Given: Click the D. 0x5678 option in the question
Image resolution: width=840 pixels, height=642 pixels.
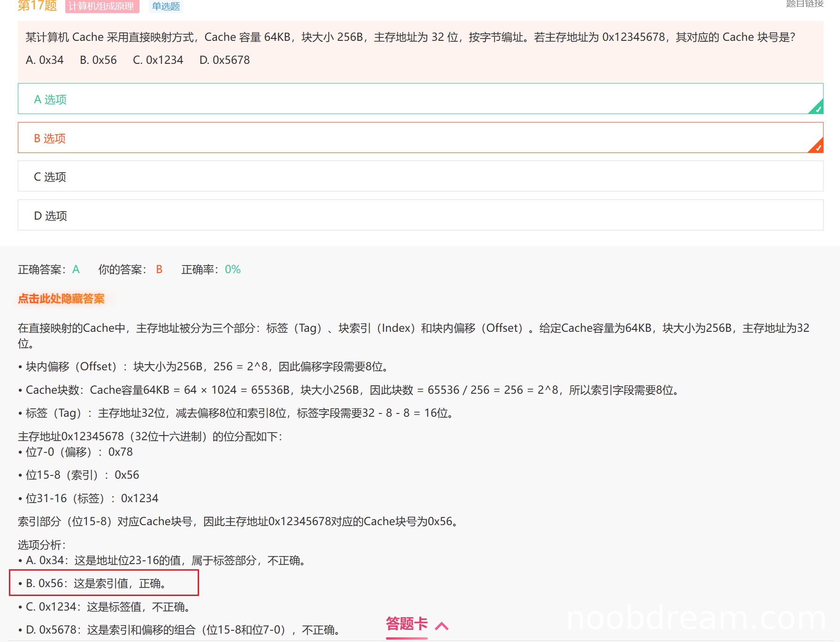Looking at the screenshot, I should 224,60.
